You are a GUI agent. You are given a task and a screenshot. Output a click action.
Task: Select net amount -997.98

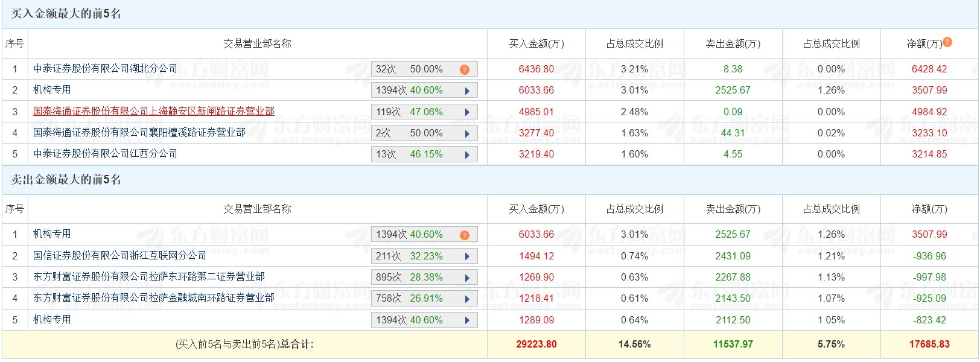point(929,278)
